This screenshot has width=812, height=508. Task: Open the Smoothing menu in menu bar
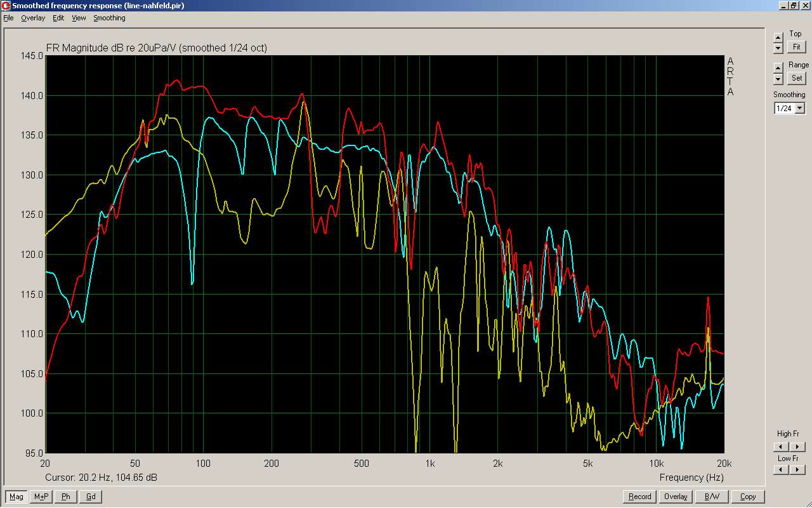tap(109, 18)
